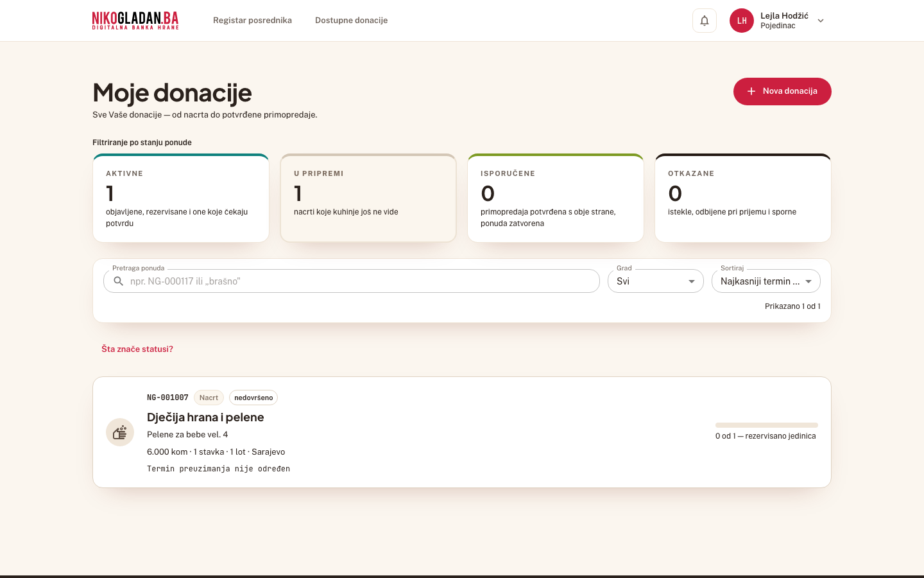This screenshot has height=578, width=924.
Task: Open Dostupne donacije page
Action: [x=351, y=21]
